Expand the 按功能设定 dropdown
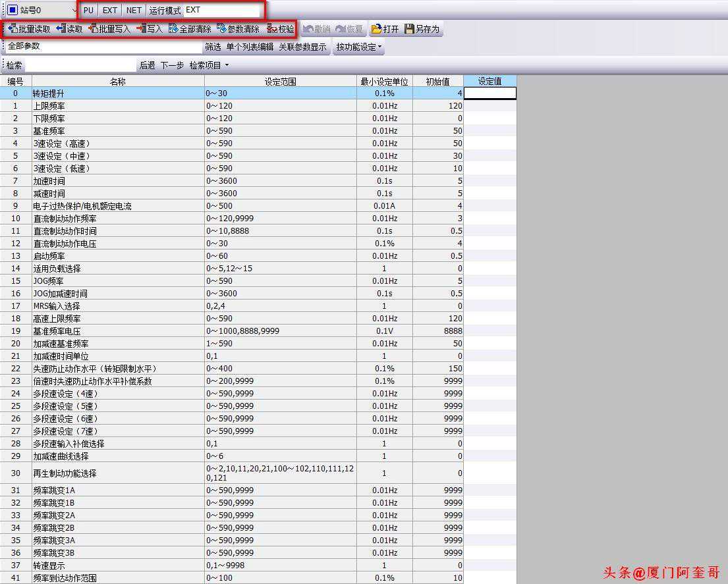Image resolution: width=728 pixels, height=584 pixels. pos(359,47)
